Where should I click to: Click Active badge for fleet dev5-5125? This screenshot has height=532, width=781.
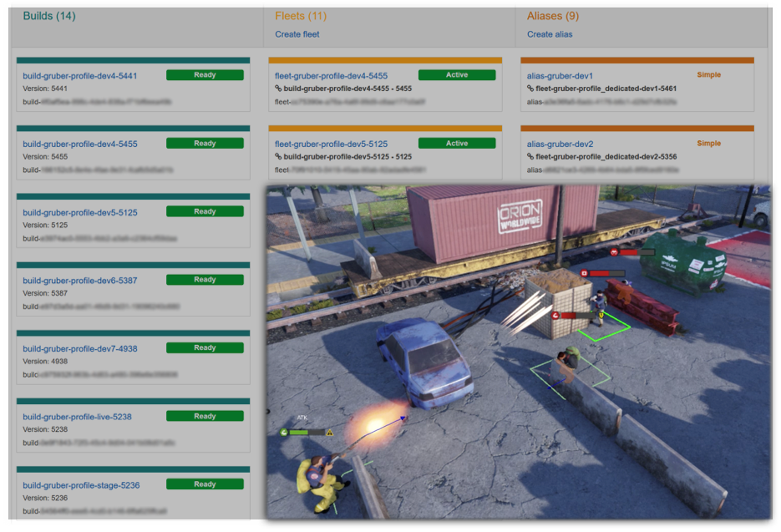click(x=457, y=143)
